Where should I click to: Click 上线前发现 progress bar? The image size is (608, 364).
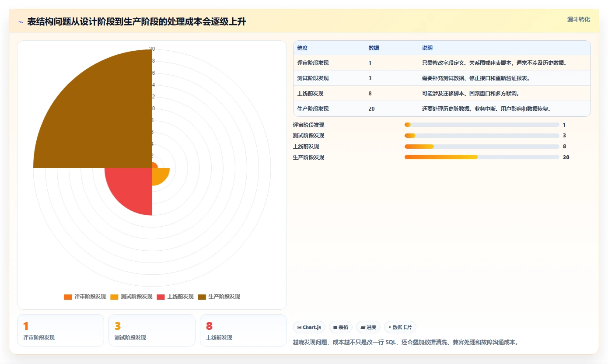tap(482, 147)
